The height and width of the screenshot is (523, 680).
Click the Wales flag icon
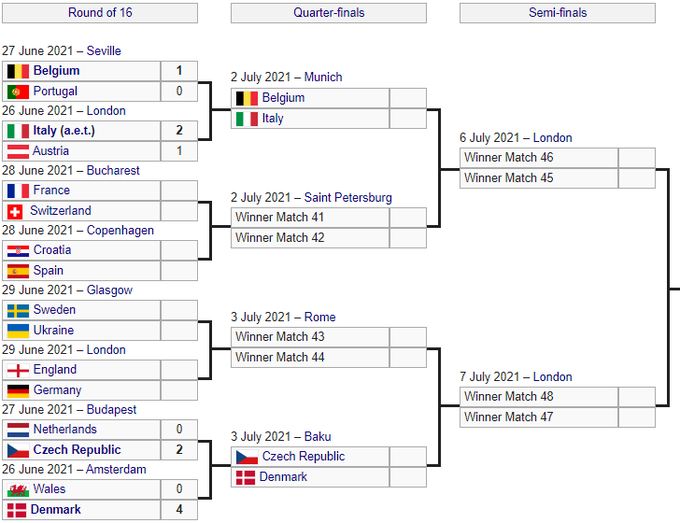point(17,490)
